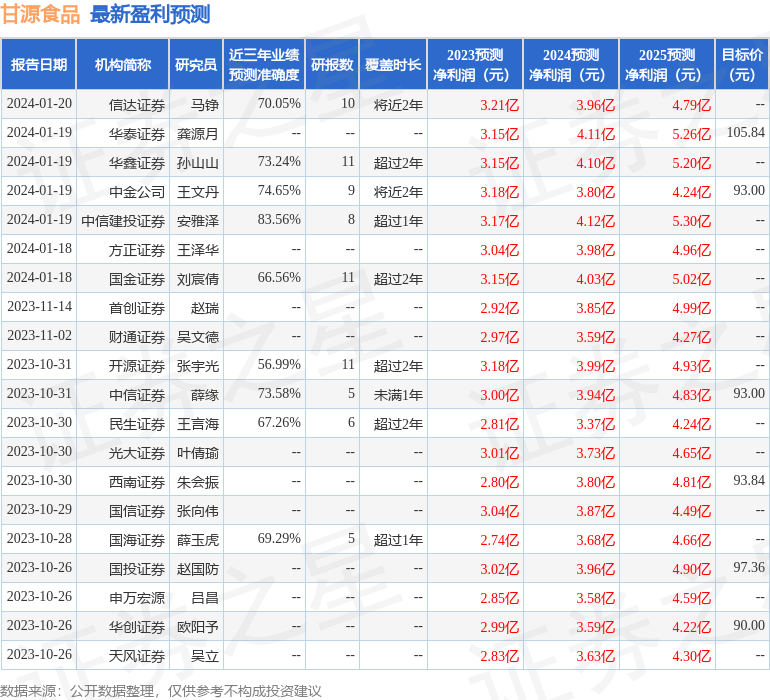Click the 2023预测净利润 column header

click(x=474, y=65)
